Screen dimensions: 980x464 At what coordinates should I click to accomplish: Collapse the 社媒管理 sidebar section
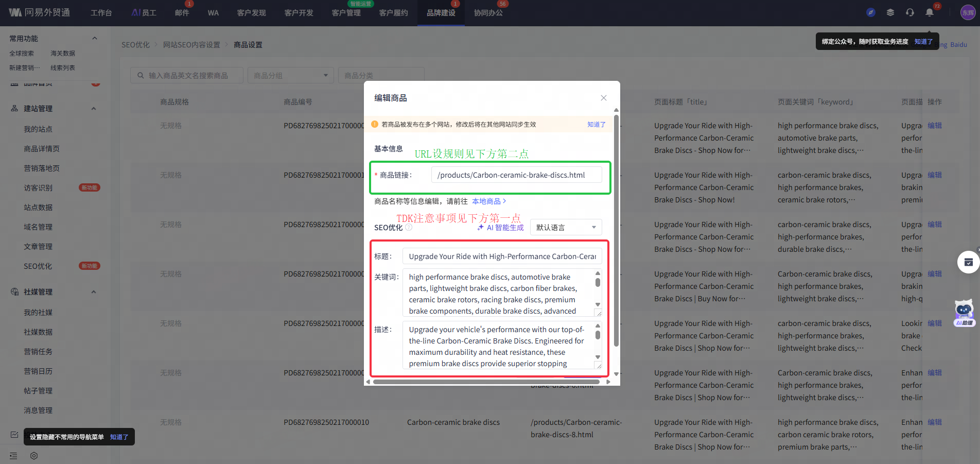(94, 292)
